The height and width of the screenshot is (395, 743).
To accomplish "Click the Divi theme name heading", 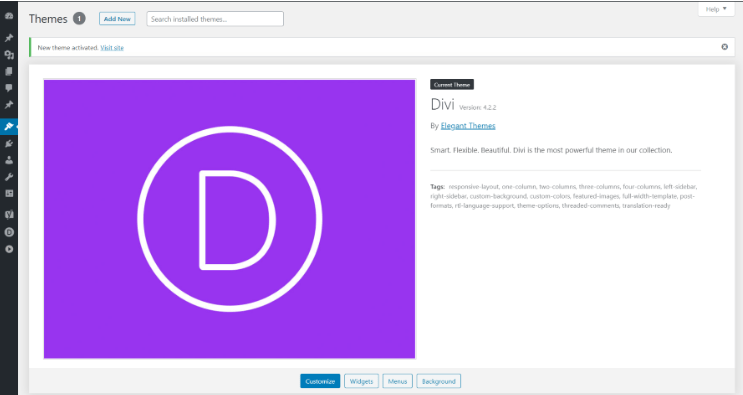I will pyautogui.click(x=443, y=104).
